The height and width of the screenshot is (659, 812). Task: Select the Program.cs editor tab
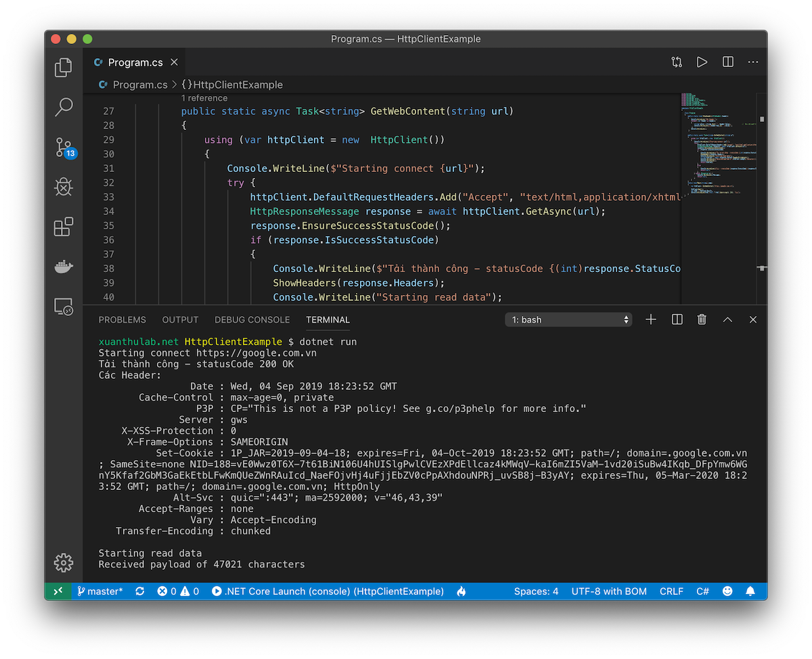[x=135, y=62]
